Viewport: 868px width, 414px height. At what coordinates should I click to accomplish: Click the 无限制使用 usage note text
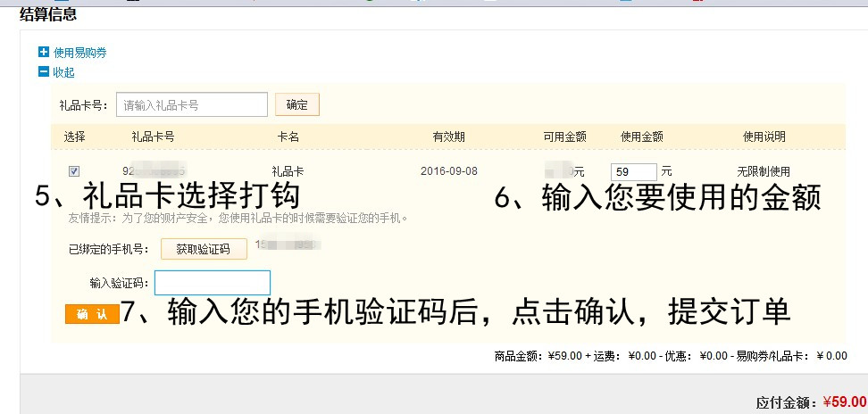[x=764, y=171]
